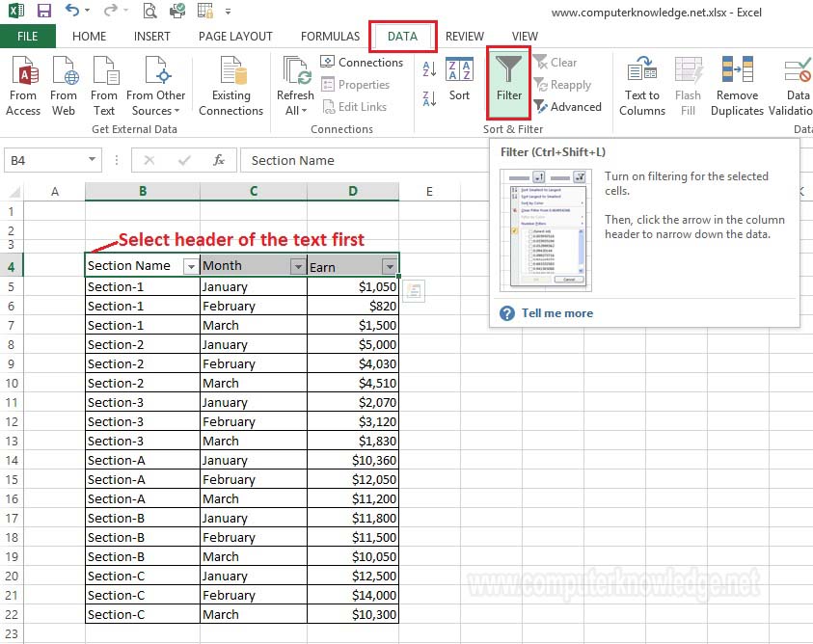
Task: Switch to DATA tab
Action: coord(402,37)
